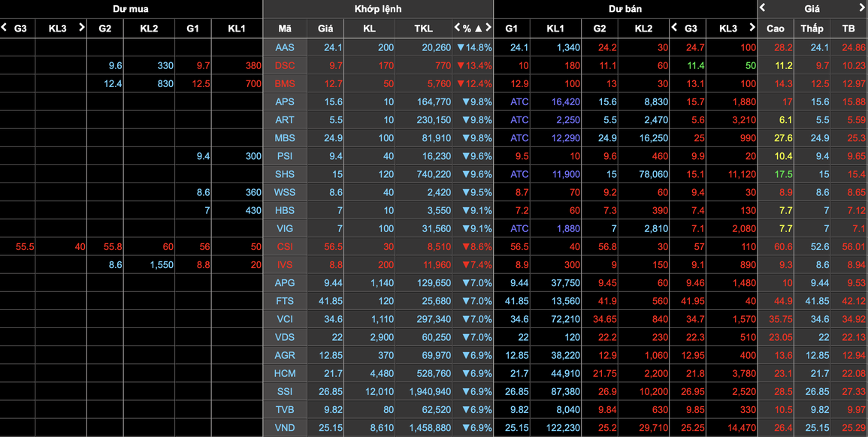Open stock code CSI
This screenshot has height=437, width=868.
tap(285, 247)
